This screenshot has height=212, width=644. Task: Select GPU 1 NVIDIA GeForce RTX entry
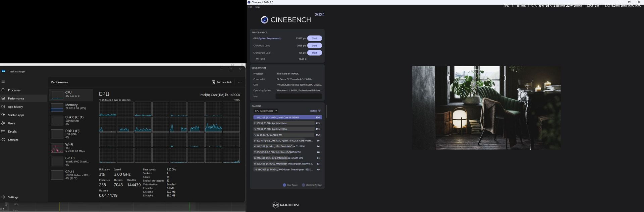(71, 175)
